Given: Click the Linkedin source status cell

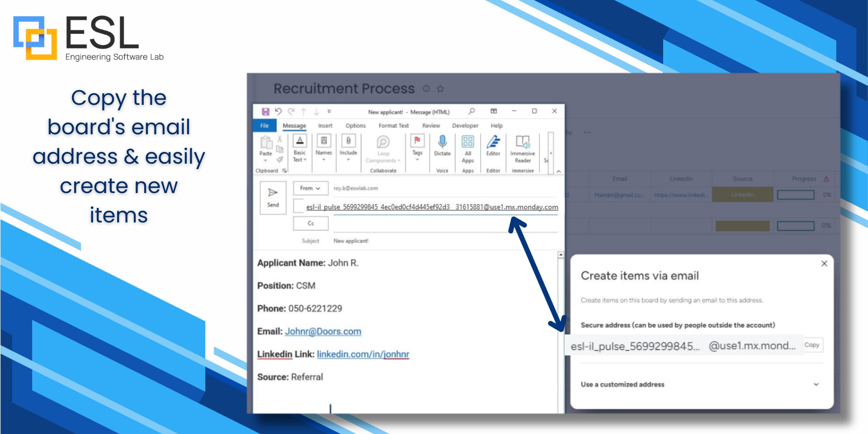Looking at the screenshot, I should coord(742,194).
